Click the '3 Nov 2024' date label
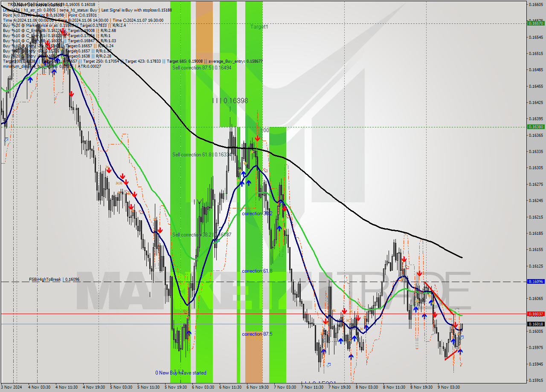Image resolution: width=546 pixels, height=392 pixels. tap(12, 387)
